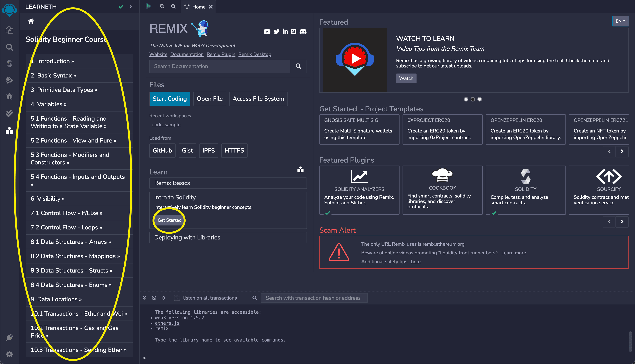Open the File Explorer sidebar icon
Viewport: 635px width, 364px height.
pos(9,30)
